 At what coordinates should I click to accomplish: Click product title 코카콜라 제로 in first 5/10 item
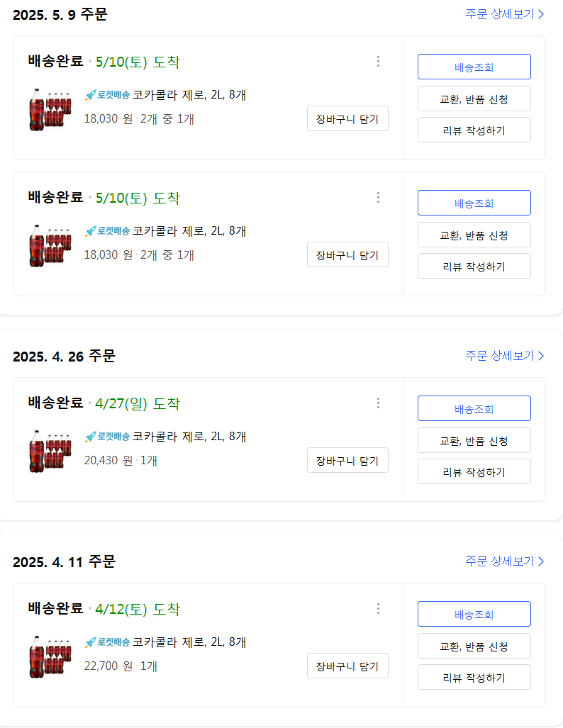pos(189,95)
